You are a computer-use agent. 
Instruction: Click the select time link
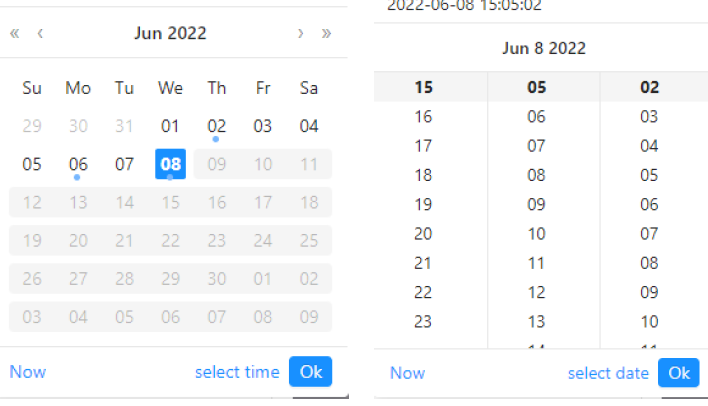coord(237,372)
